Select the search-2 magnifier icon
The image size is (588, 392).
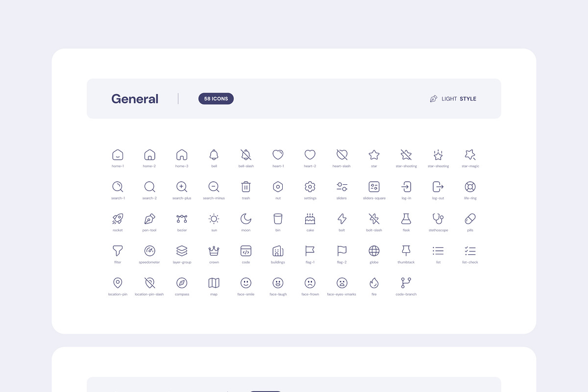tap(149, 187)
